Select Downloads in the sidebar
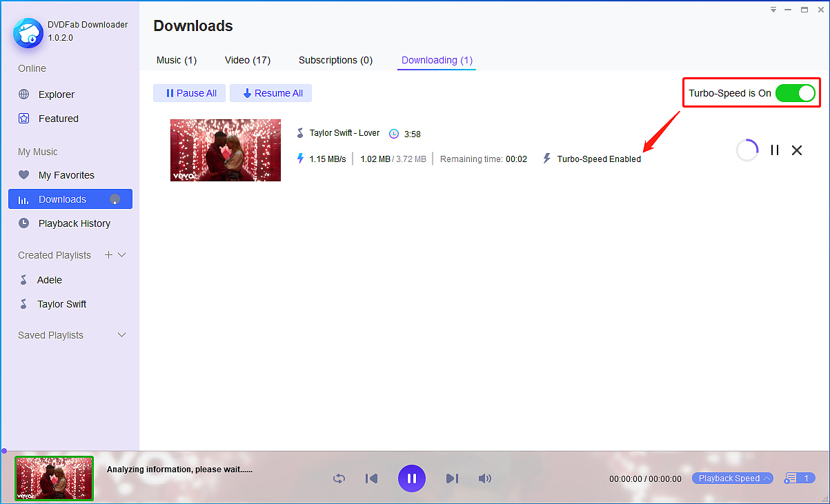 pyautogui.click(x=70, y=199)
